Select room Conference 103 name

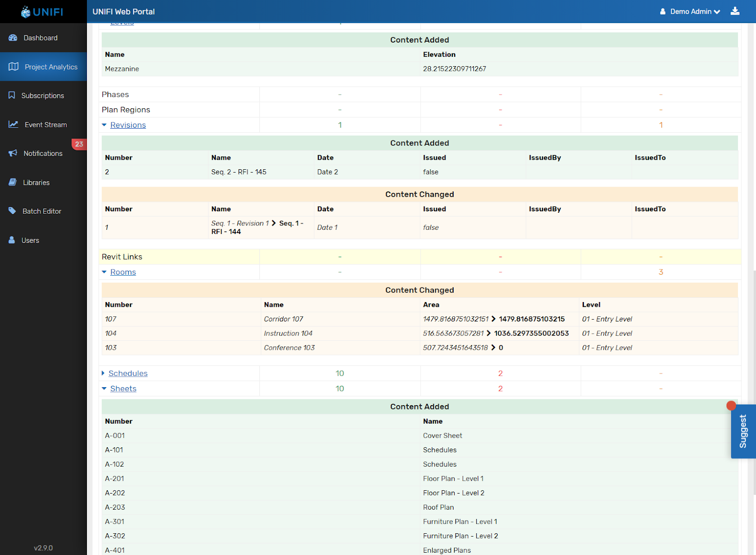click(x=289, y=347)
